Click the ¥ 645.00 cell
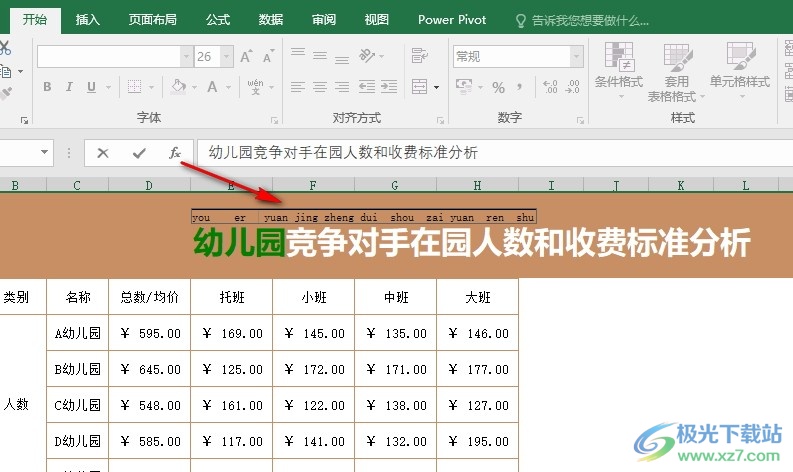The image size is (793, 472). (x=150, y=369)
